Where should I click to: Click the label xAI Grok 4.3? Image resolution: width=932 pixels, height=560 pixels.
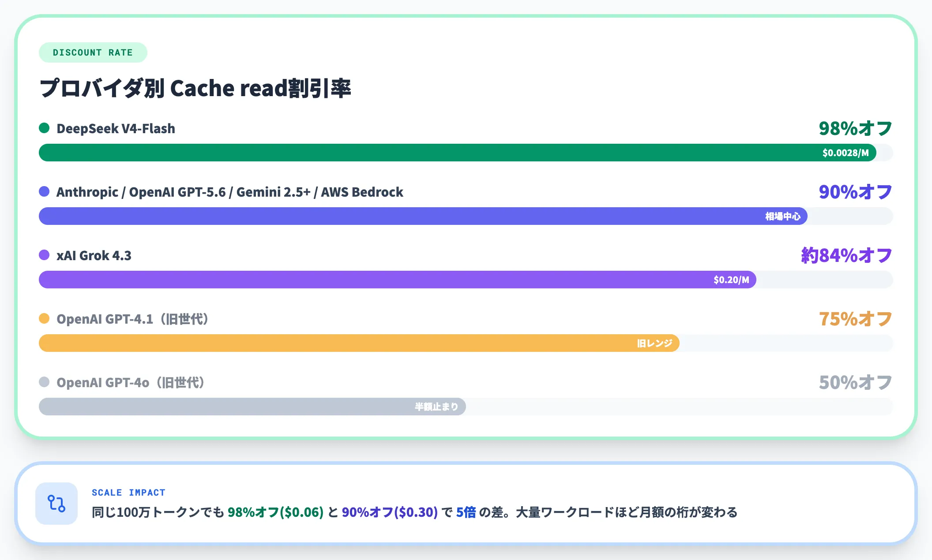(x=94, y=255)
